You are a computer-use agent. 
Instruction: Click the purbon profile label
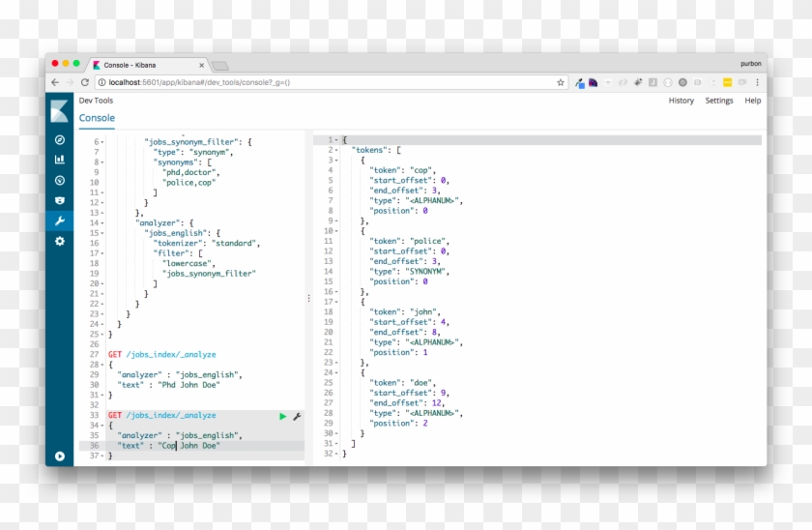(751, 64)
